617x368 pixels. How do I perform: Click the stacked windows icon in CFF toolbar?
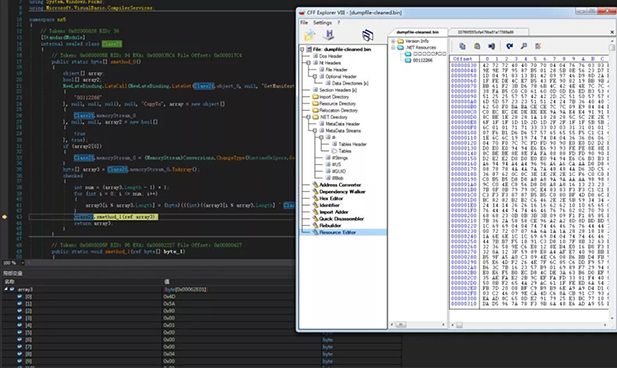coord(368,35)
